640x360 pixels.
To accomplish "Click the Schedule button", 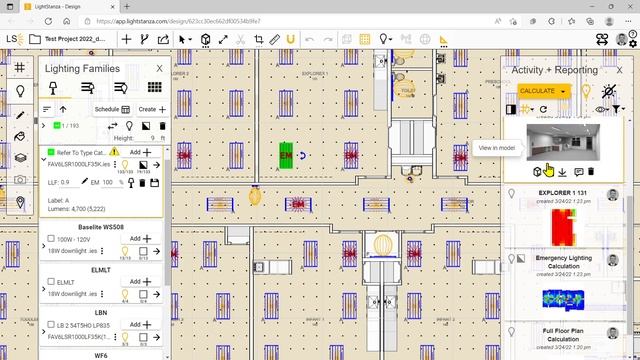I will [112, 109].
